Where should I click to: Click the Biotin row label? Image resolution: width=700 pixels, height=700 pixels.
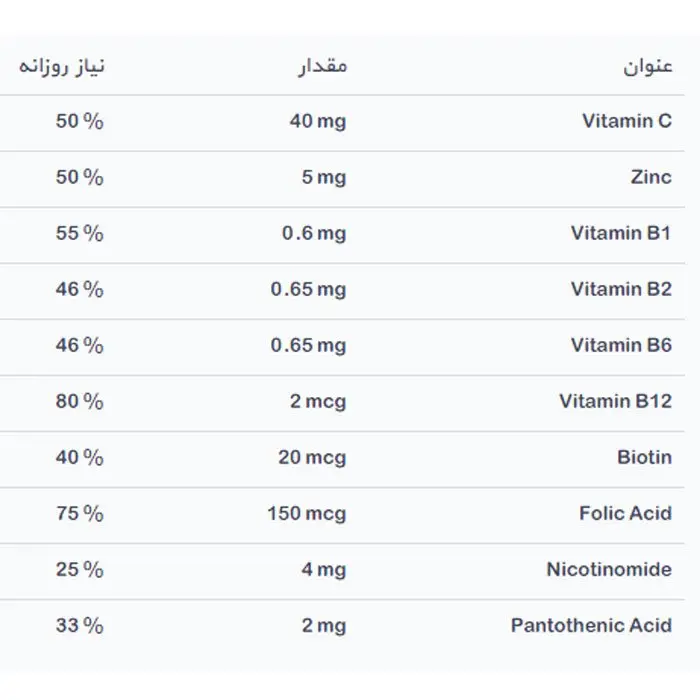tap(645, 457)
